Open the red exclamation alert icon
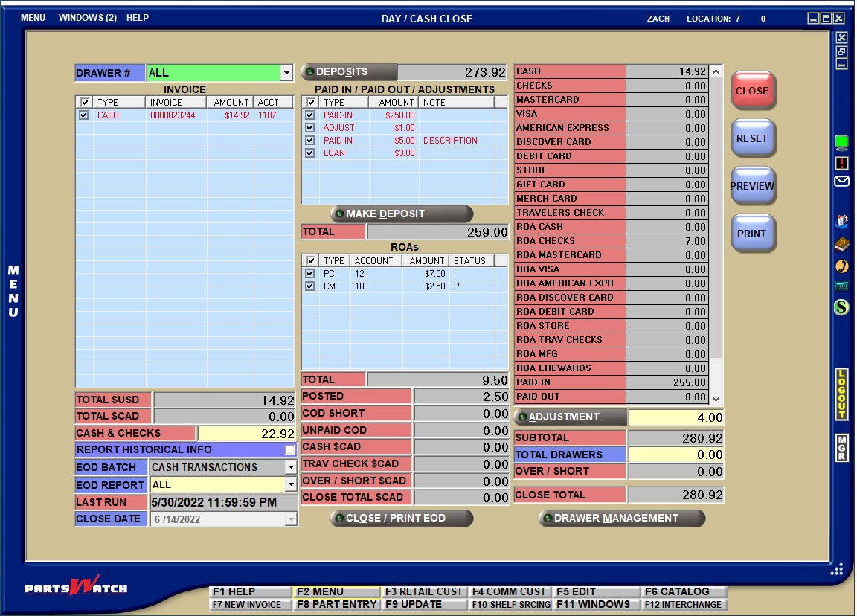The height and width of the screenshot is (616, 857). pyautogui.click(x=841, y=162)
